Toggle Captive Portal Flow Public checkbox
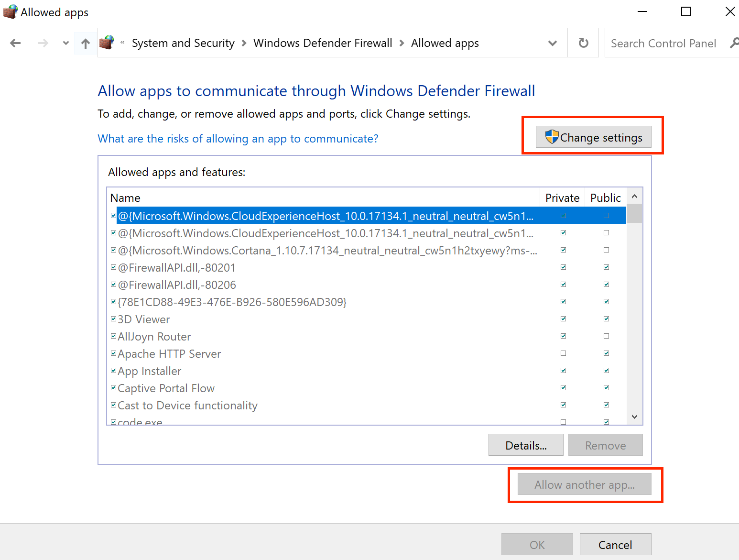Image resolution: width=739 pixels, height=560 pixels. pyautogui.click(x=606, y=388)
